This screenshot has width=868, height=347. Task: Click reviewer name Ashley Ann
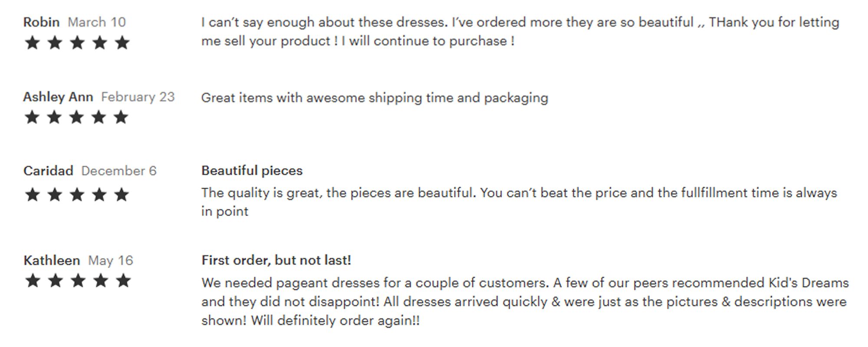(58, 97)
